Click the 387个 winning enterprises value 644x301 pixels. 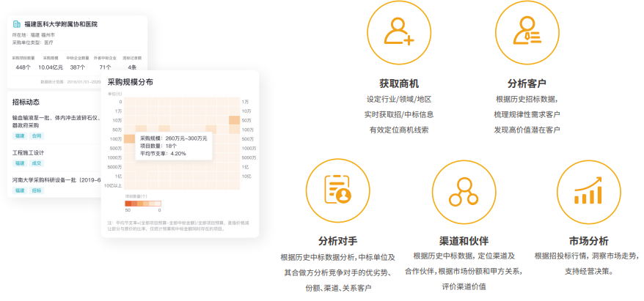(x=78, y=67)
